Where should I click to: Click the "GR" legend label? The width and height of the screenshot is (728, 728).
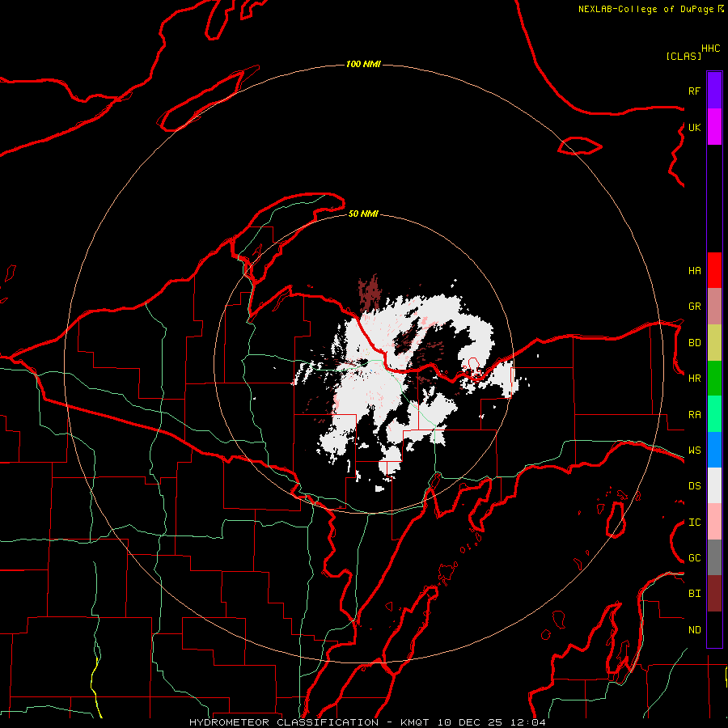694,307
